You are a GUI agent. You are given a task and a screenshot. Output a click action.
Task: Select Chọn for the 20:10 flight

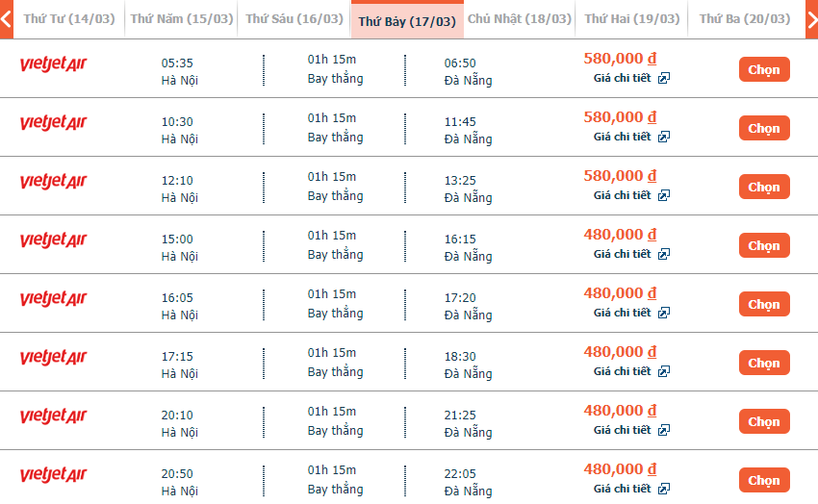click(764, 422)
